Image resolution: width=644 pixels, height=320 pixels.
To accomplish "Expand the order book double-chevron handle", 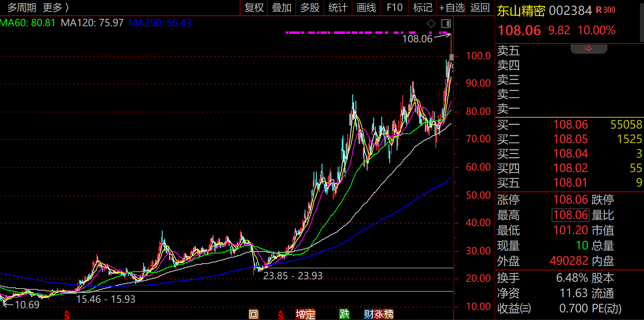I will [x=588, y=49].
